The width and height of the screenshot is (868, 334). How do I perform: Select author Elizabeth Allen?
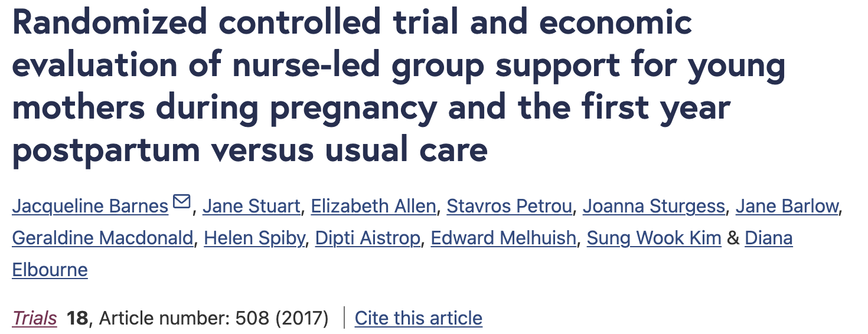coord(373,206)
